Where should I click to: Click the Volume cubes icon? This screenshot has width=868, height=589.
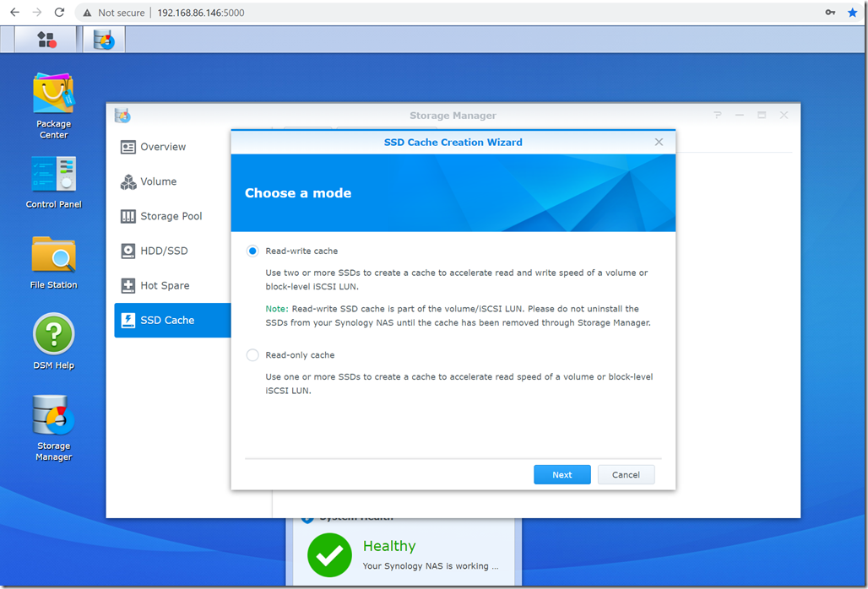point(127,181)
